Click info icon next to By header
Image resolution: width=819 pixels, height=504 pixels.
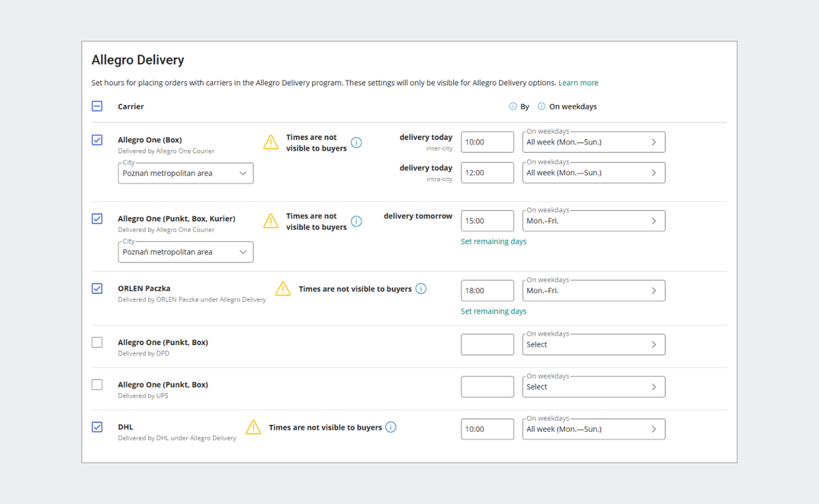(513, 106)
